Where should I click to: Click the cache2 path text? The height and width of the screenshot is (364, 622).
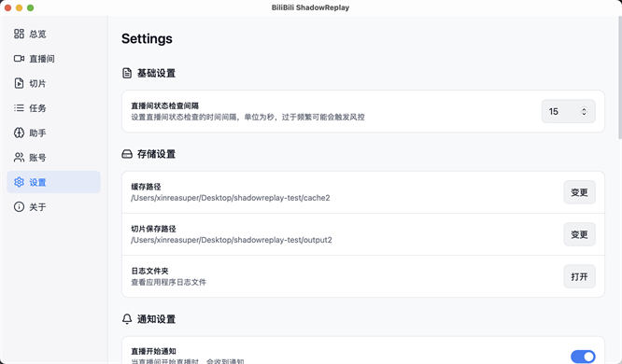pos(231,198)
